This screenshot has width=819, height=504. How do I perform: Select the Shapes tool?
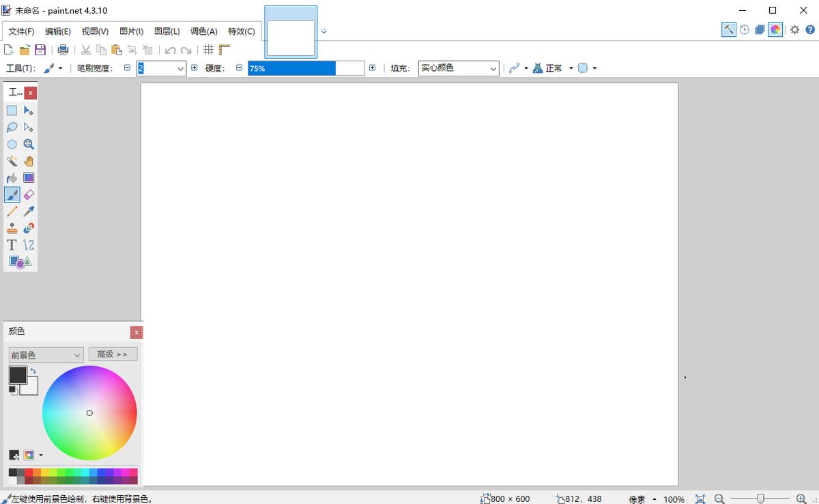(20, 262)
